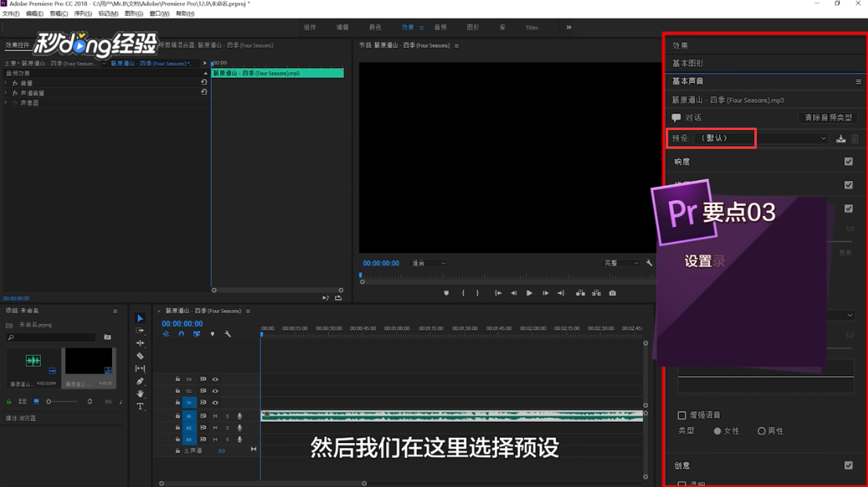Select the Ripple Edit tool
The height and width of the screenshot is (487, 868).
(x=140, y=343)
